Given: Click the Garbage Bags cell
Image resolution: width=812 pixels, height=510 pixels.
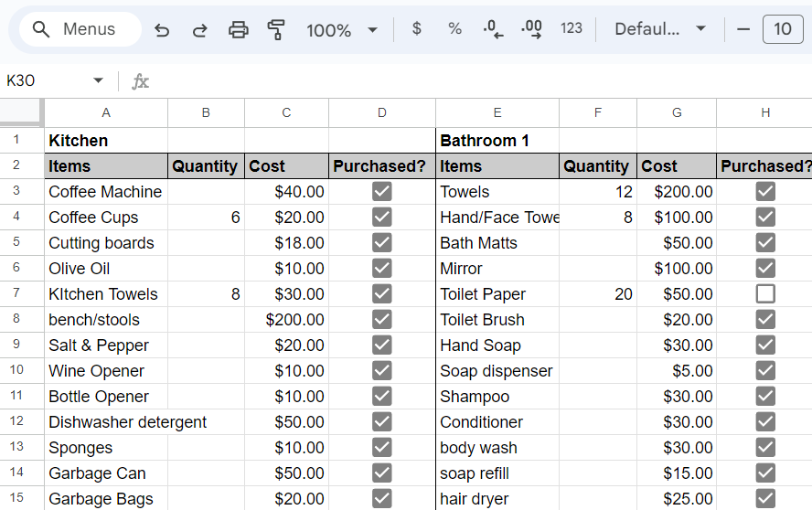Looking at the screenshot, I should 106,499.
